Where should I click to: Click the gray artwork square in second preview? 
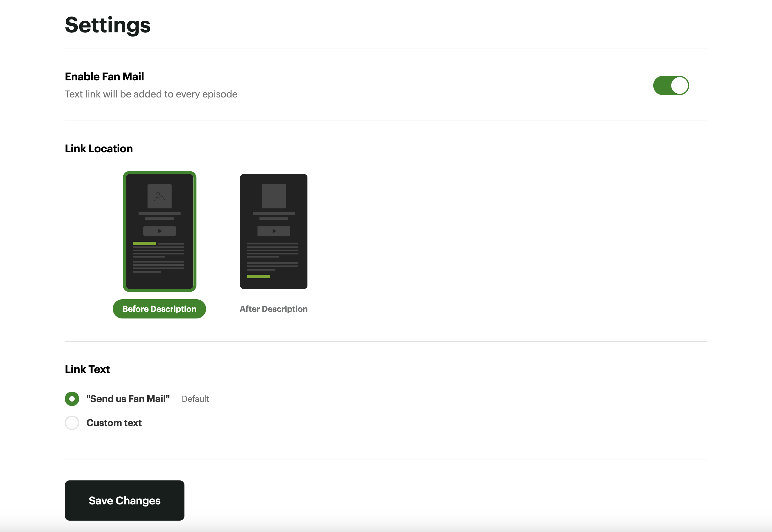pyautogui.click(x=274, y=196)
